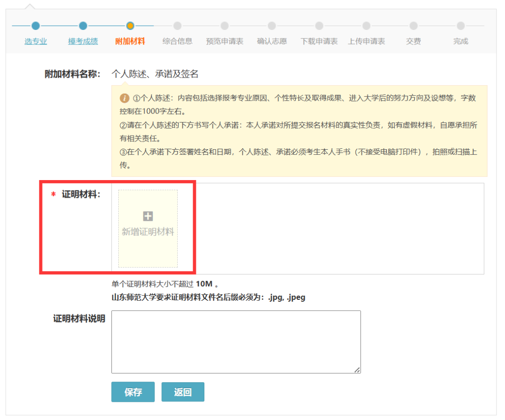
Task: Click the grey dot above 交费
Action: tap(413, 26)
